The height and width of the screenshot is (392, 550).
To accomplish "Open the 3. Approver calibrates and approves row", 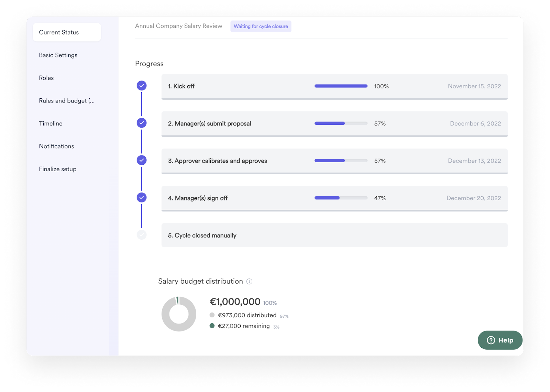I will click(334, 161).
